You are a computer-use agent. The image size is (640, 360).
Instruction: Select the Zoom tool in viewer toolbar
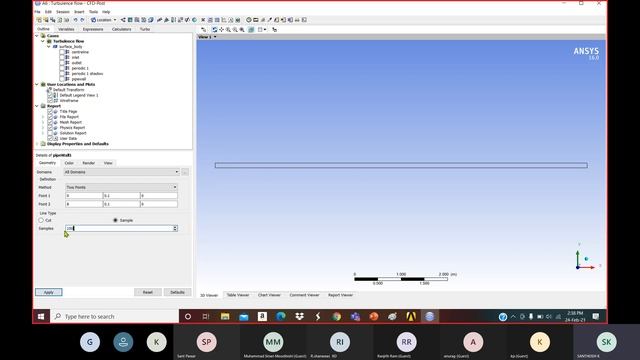228,29
